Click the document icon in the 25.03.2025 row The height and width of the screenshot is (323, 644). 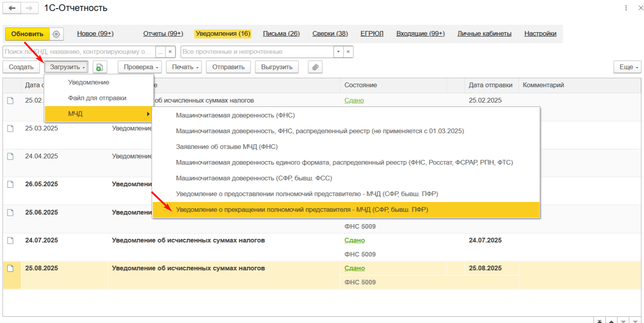pos(11,128)
